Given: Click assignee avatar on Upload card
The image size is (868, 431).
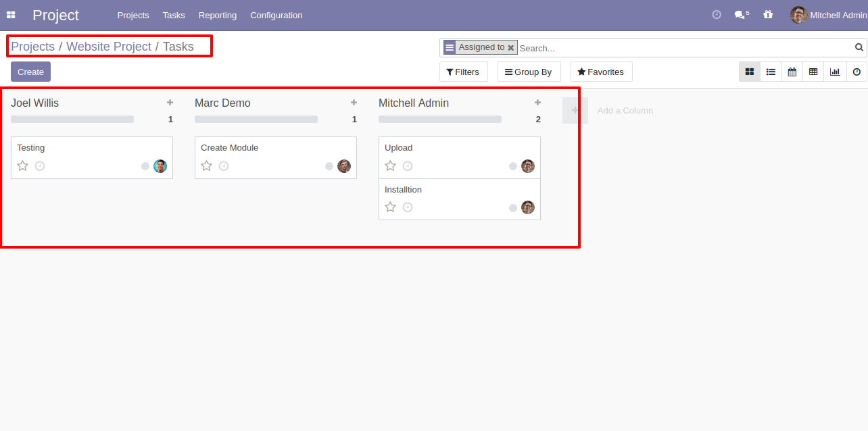Looking at the screenshot, I should tap(528, 166).
